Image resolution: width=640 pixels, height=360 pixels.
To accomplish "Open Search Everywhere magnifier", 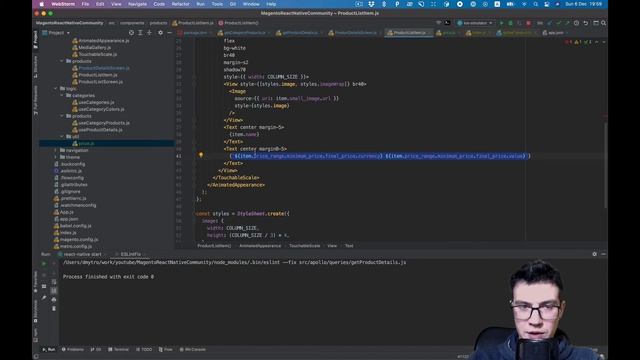I will [603, 23].
